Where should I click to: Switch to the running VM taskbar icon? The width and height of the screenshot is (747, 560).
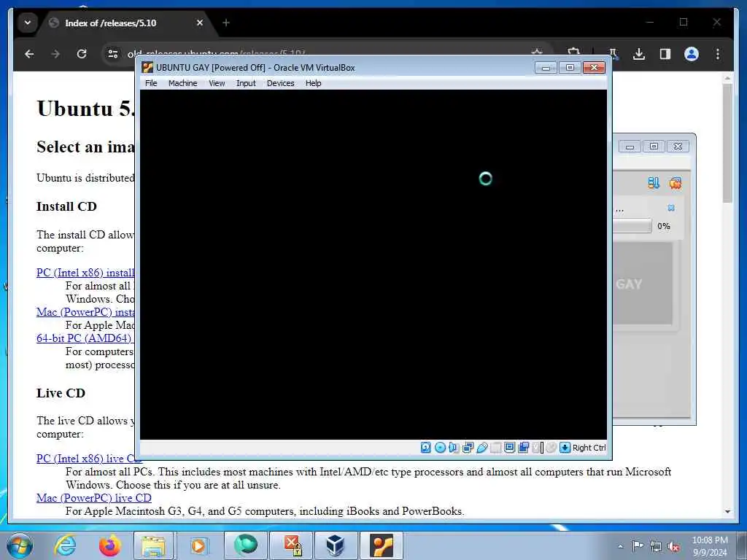[x=381, y=545]
